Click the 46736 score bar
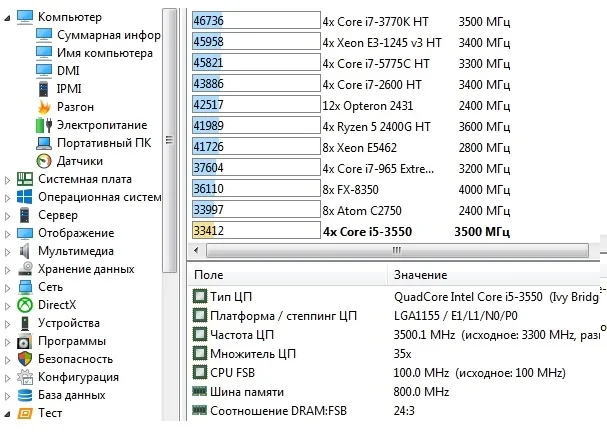The width and height of the screenshot is (607, 433). (256, 20)
